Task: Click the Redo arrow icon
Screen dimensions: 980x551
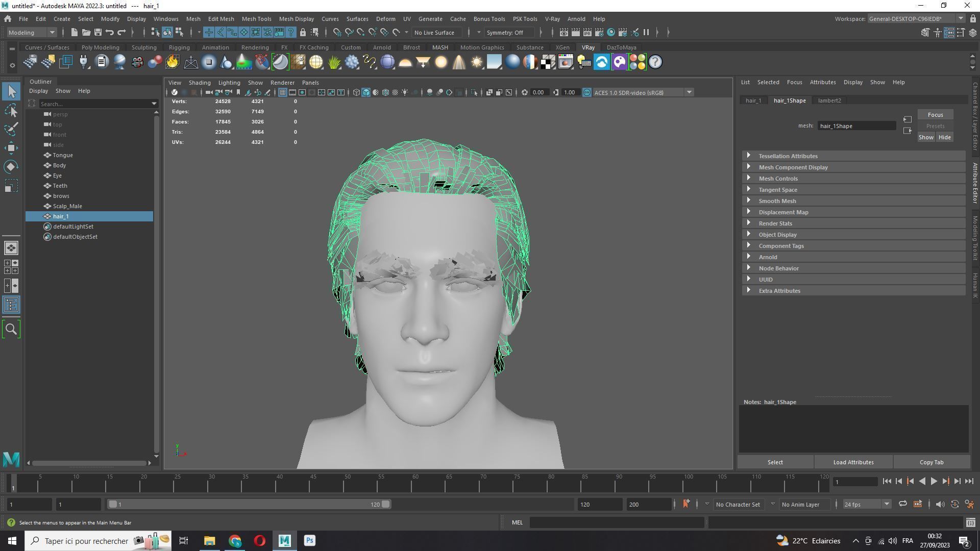Action: [x=121, y=33]
